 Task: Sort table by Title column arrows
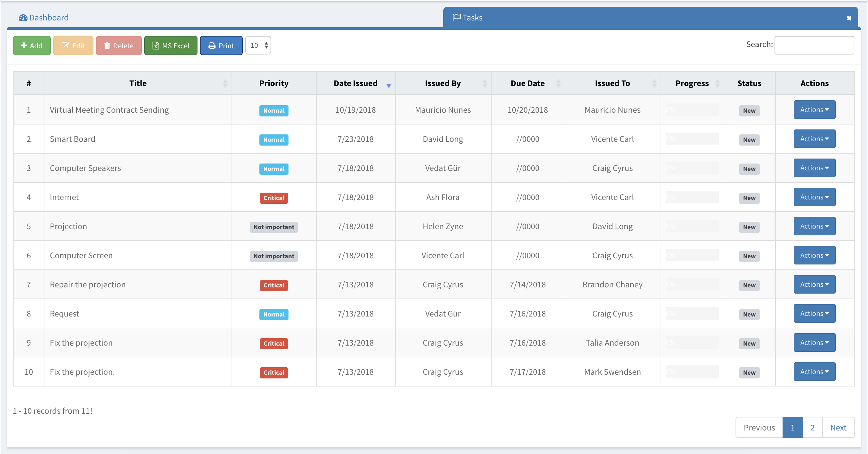tap(225, 83)
